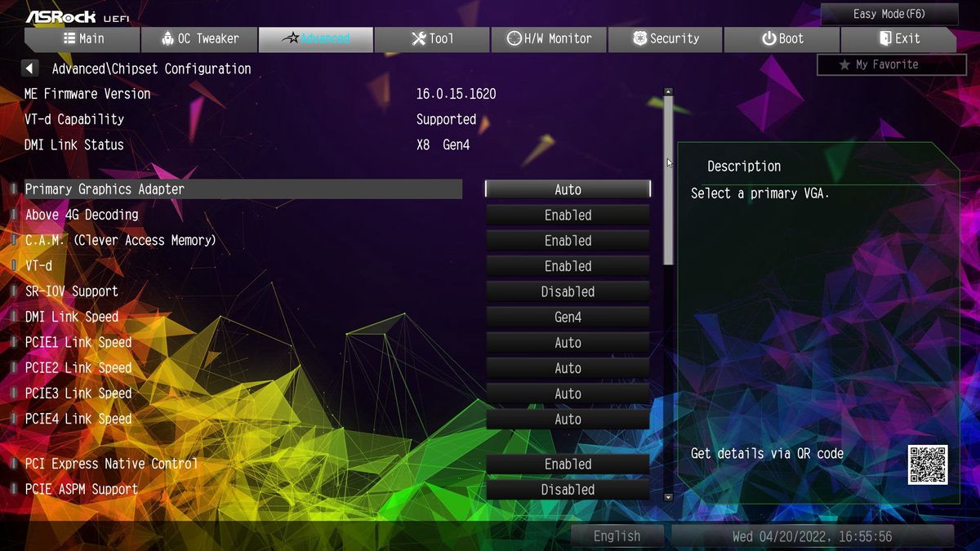
Task: Click the exit door icon
Action: pyautogui.click(x=885, y=38)
